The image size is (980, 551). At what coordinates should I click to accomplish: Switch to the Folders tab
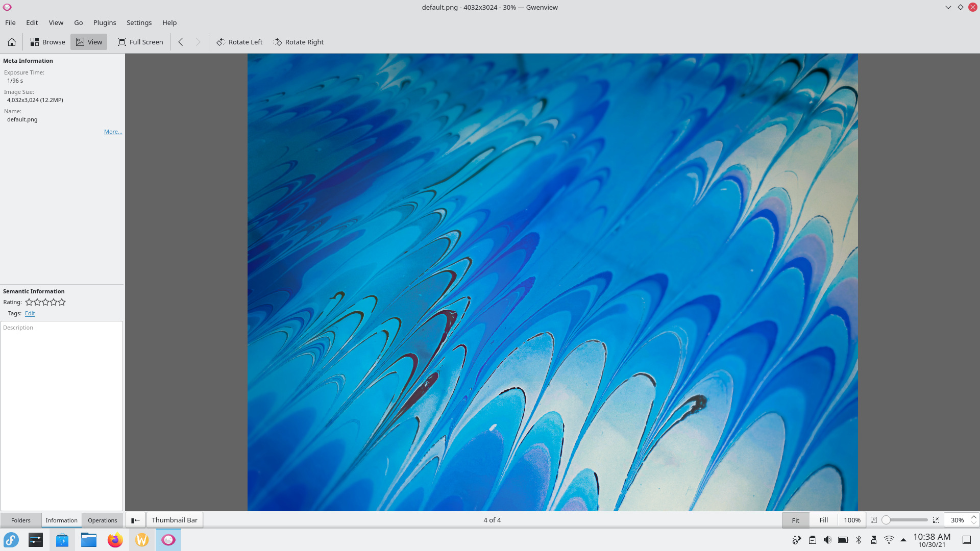[x=21, y=520]
